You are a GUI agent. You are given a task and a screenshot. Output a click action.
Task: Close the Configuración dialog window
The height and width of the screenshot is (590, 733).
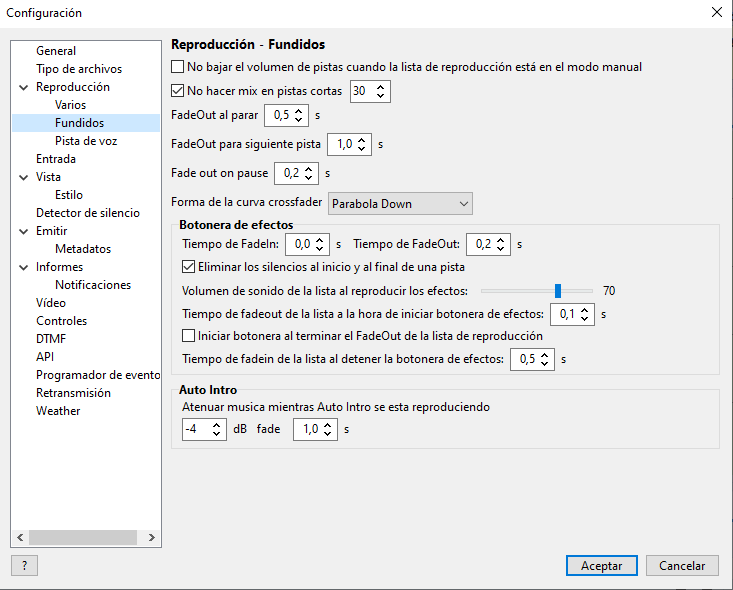[716, 13]
